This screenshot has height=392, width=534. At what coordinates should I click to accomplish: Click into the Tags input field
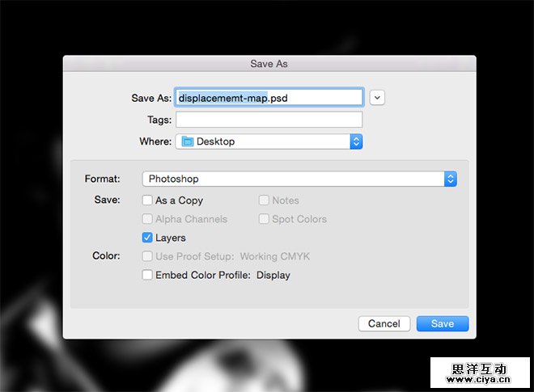(269, 120)
